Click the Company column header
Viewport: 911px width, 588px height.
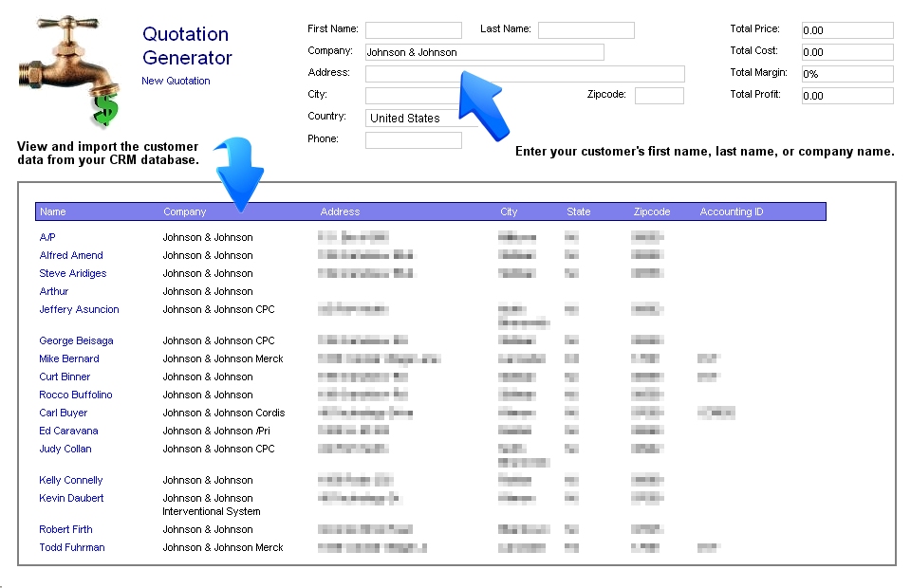(185, 211)
